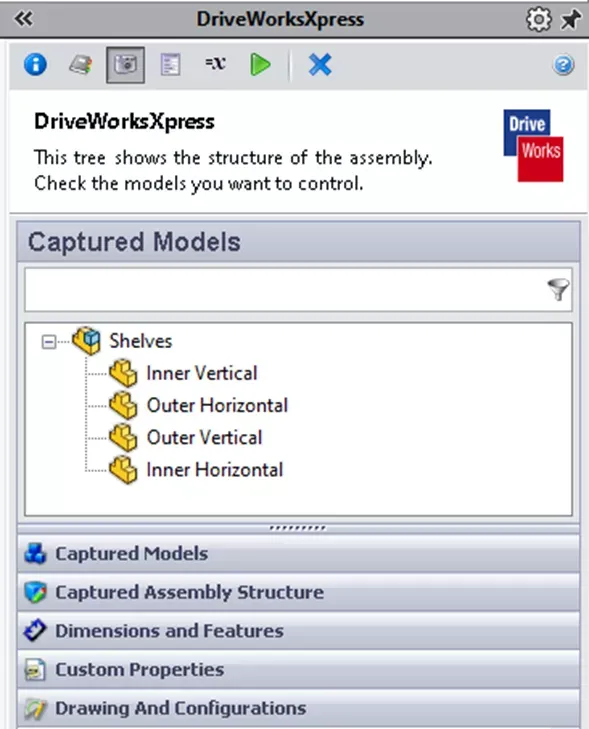Open the Database book icon
This screenshot has height=729, width=589.
tap(80, 65)
